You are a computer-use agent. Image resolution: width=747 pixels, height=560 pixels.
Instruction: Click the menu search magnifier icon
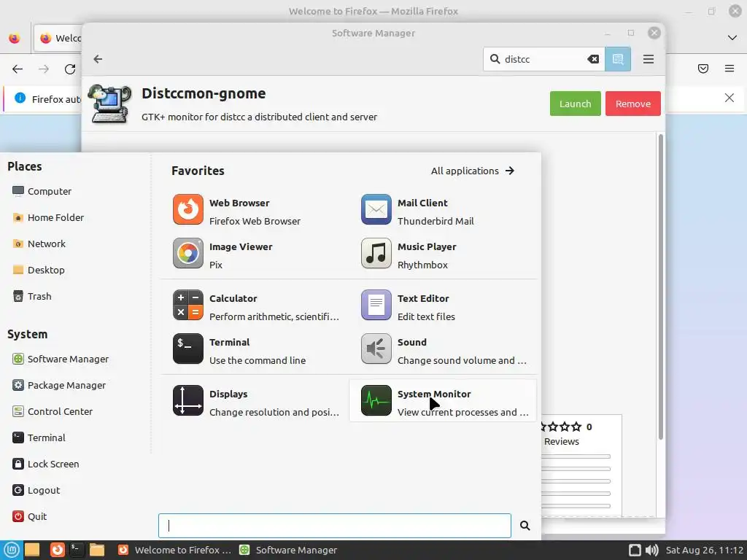pos(525,525)
